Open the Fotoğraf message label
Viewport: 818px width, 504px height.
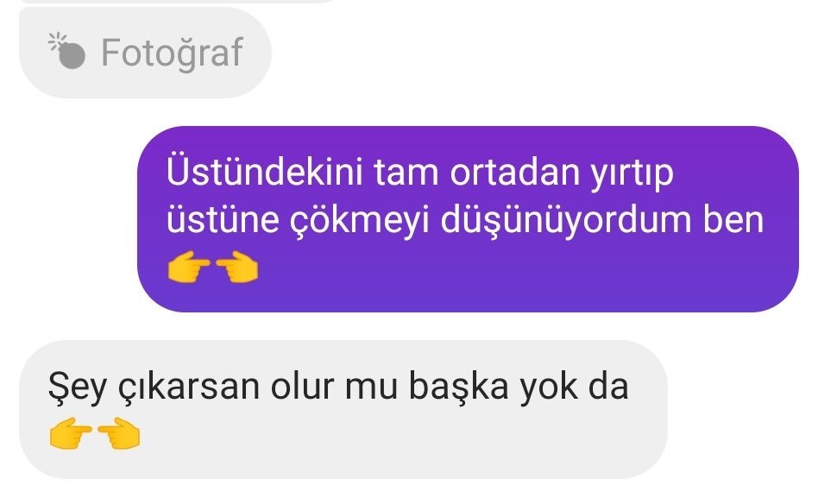[x=173, y=54]
